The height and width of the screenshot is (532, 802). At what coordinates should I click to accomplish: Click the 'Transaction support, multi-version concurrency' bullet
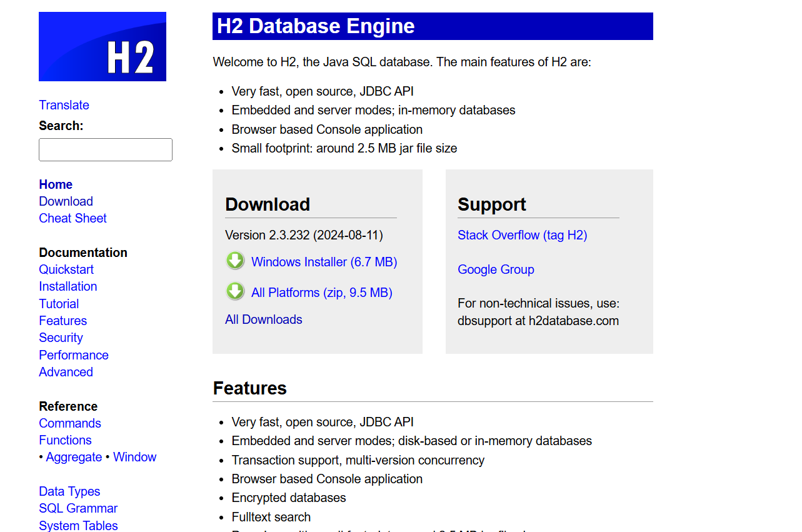click(358, 460)
